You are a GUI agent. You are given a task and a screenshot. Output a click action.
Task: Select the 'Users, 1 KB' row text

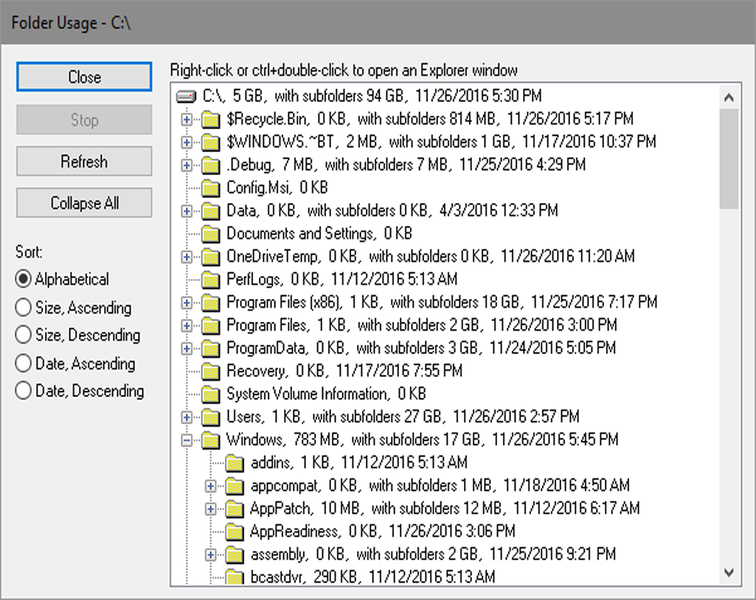(403, 416)
